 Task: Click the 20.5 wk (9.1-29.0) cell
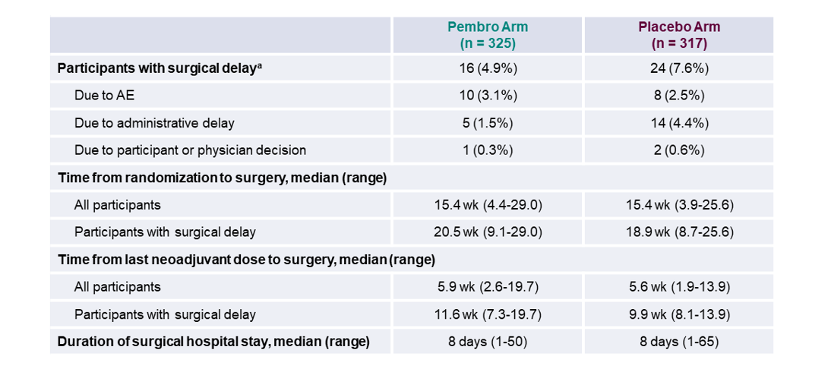pyautogui.click(x=487, y=232)
